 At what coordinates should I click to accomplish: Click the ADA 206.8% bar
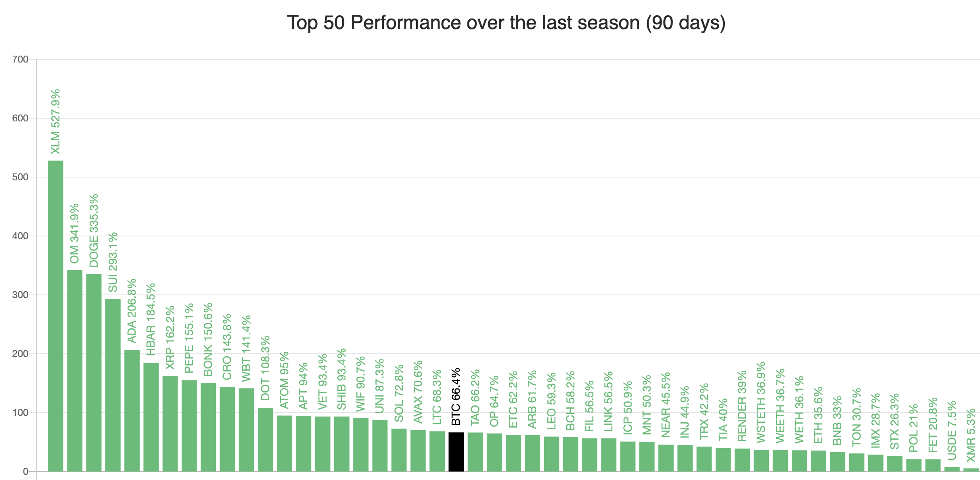pyautogui.click(x=132, y=411)
